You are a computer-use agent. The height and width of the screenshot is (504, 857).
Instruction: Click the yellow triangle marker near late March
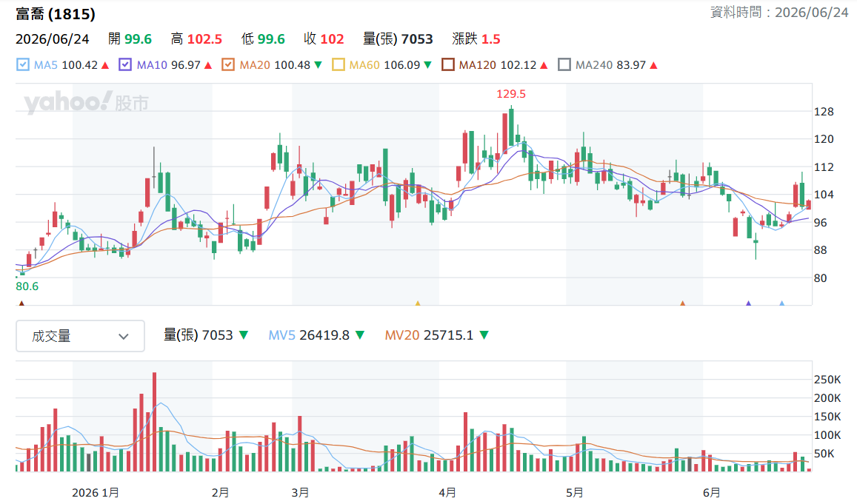(418, 303)
